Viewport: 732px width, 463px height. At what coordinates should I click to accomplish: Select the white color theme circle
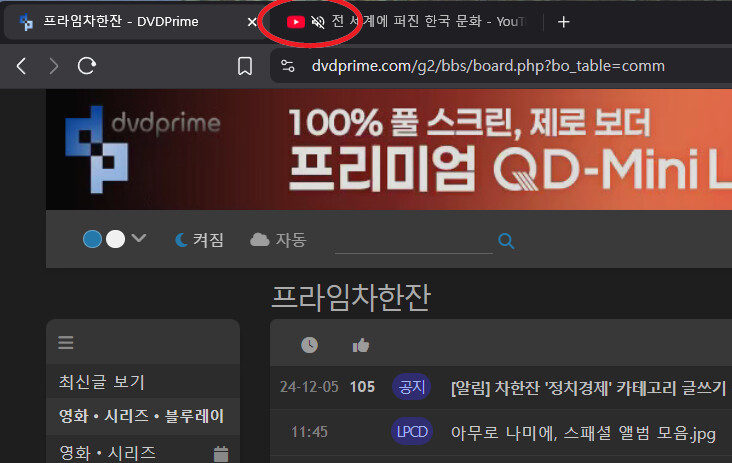tap(115, 239)
